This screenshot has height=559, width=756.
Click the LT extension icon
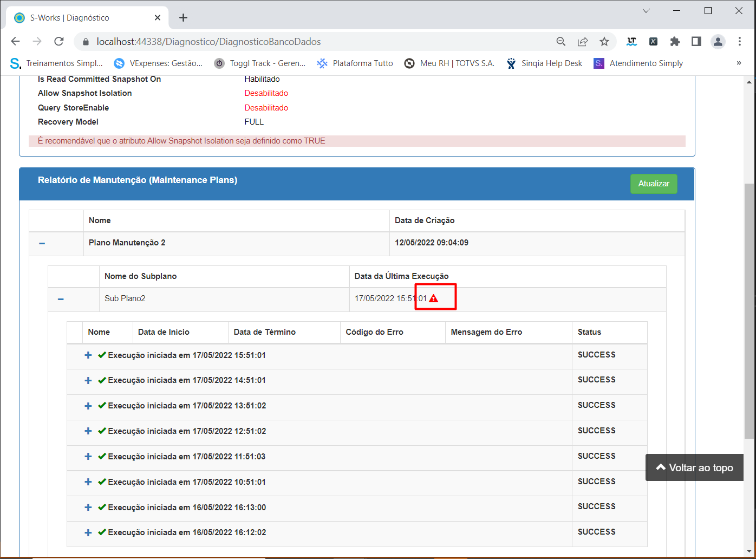[x=631, y=42]
